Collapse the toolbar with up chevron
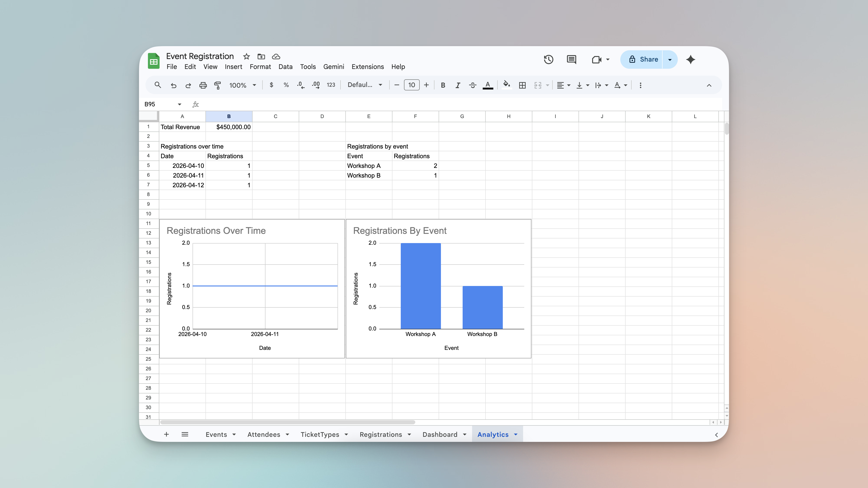Screen dimensions: 868x488 coord(709,86)
